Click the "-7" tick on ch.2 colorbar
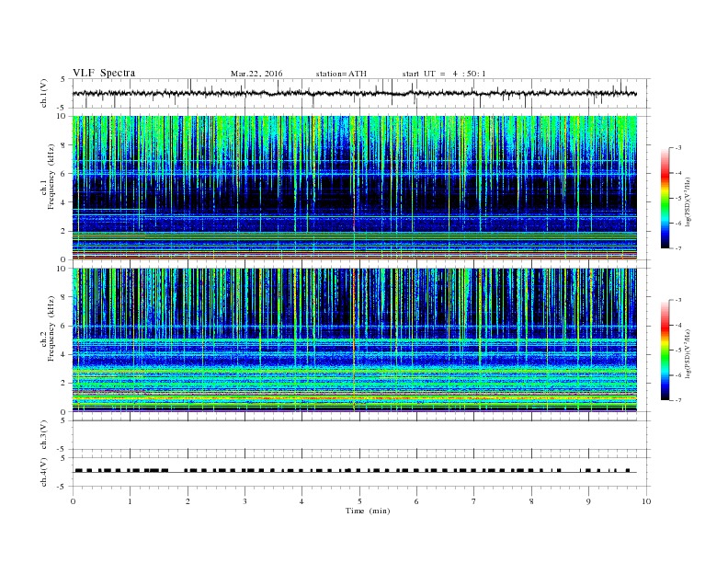 677,400
